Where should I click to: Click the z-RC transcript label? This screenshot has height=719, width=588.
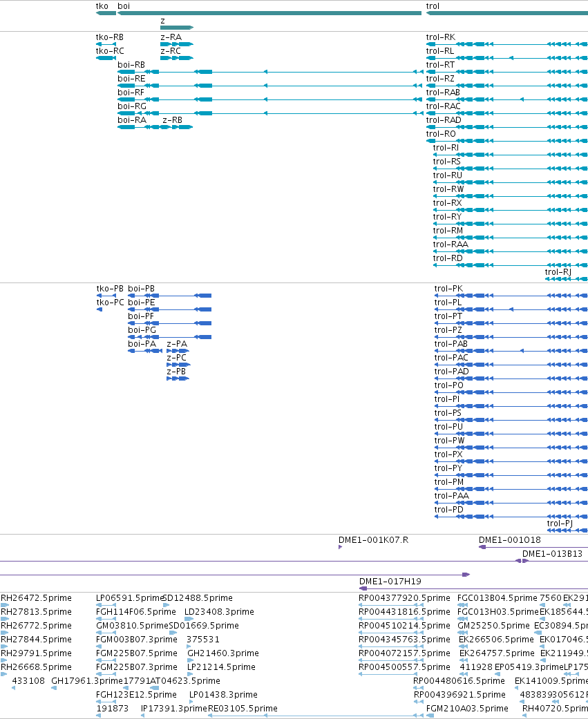click(x=171, y=51)
